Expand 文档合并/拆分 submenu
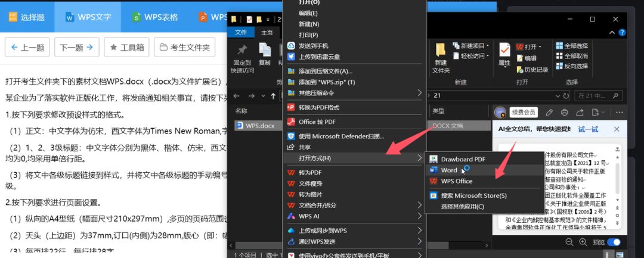The width and height of the screenshot is (644, 258). click(x=354, y=205)
